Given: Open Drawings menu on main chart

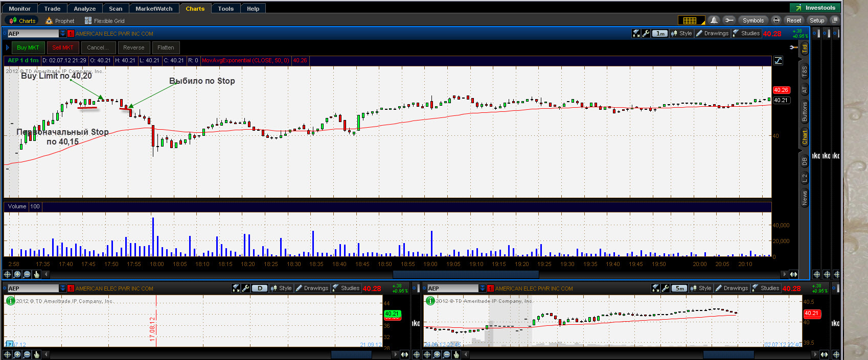Looking at the screenshot, I should point(712,33).
